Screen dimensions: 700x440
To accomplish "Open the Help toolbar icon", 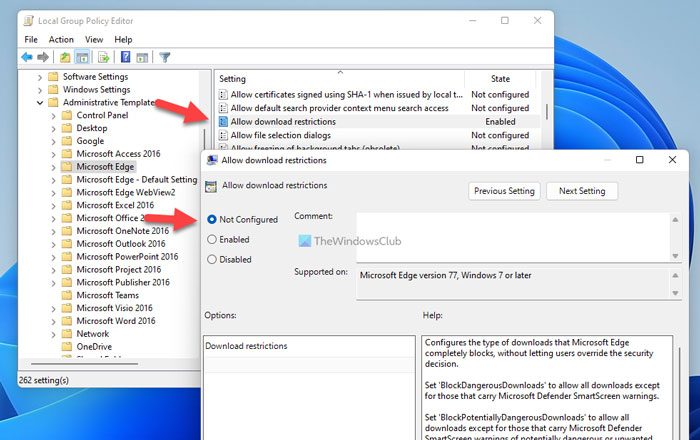I will coord(126,57).
